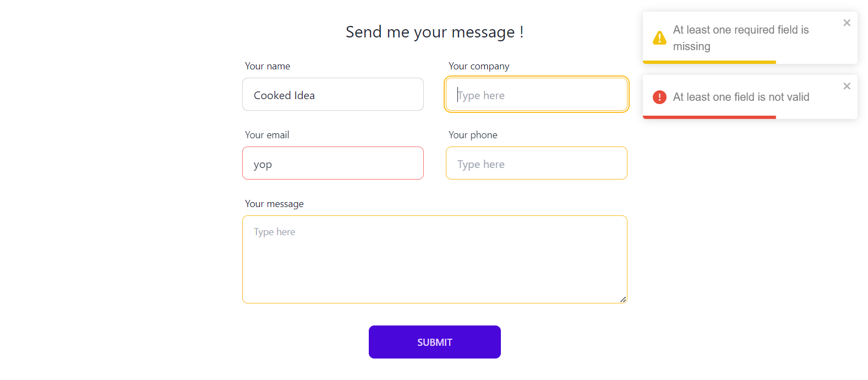Dismiss the required field missing notification
This screenshot has height=380, width=868.
[x=847, y=23]
